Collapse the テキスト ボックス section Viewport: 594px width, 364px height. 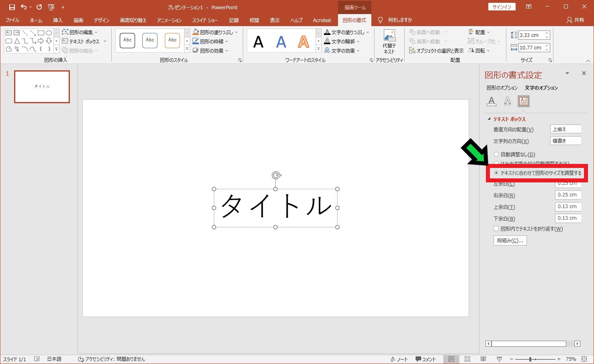click(x=489, y=119)
